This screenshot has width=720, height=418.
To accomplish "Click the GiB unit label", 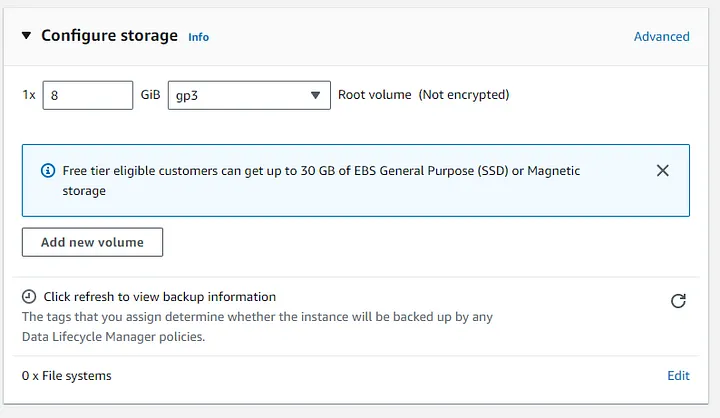I will [x=151, y=95].
